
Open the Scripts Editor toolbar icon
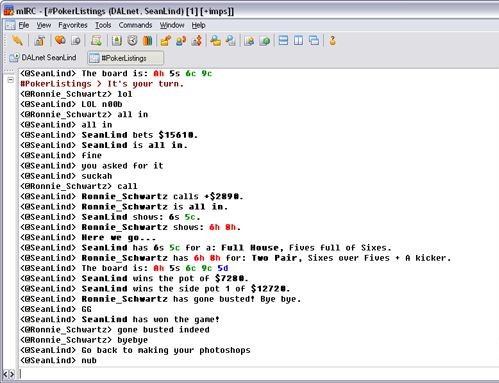pos(96,41)
